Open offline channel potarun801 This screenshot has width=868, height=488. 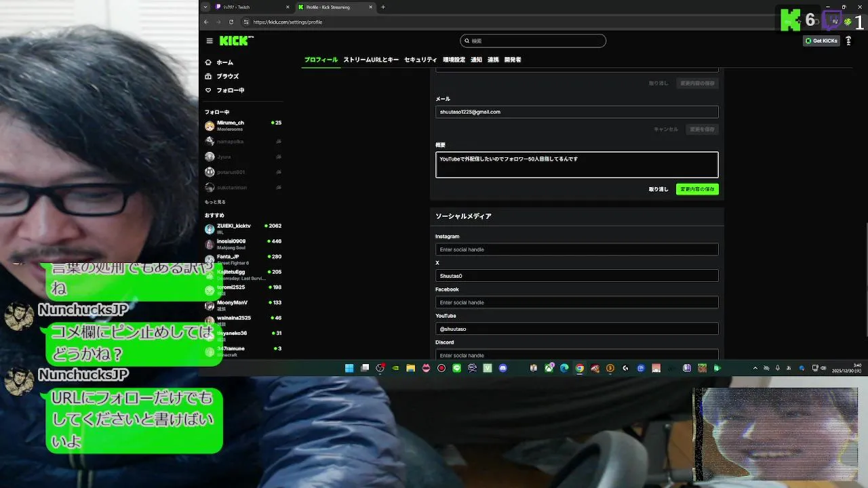tap(243, 172)
